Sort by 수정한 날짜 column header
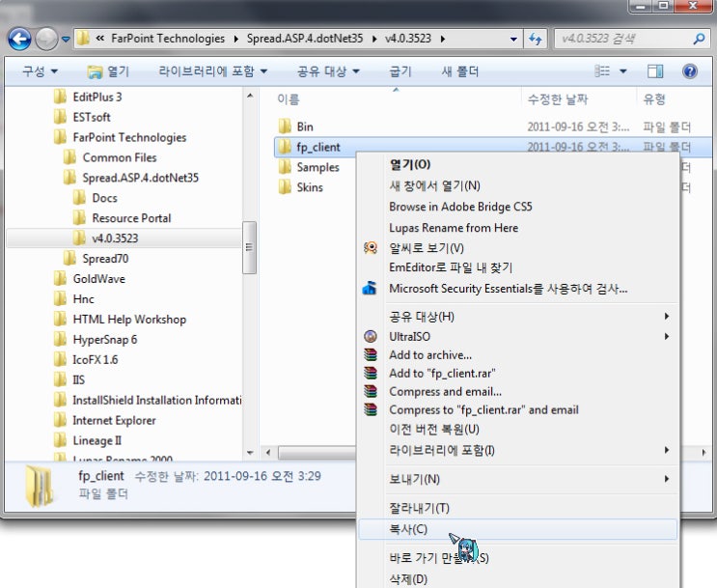The height and width of the screenshot is (588, 717). click(x=558, y=99)
